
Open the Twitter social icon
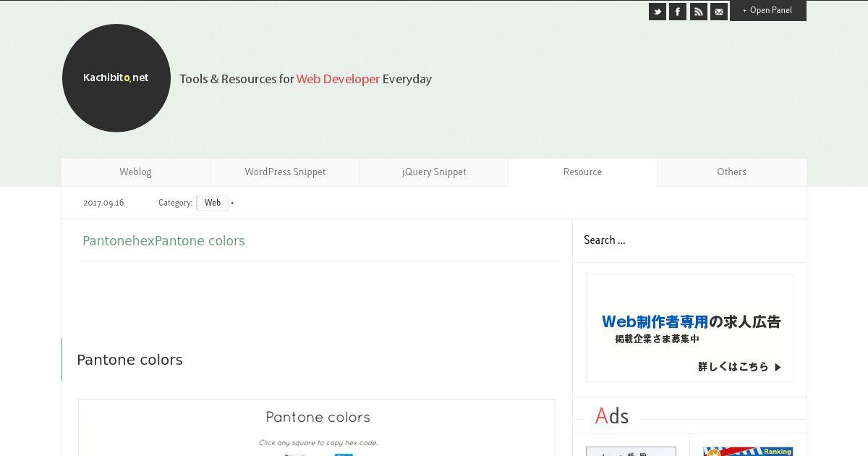[658, 12]
